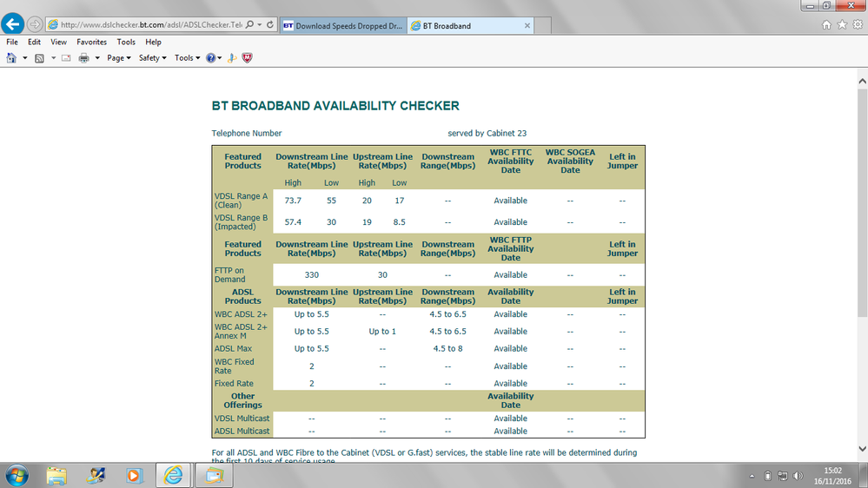Click the 73.7 downstream high value

293,201
